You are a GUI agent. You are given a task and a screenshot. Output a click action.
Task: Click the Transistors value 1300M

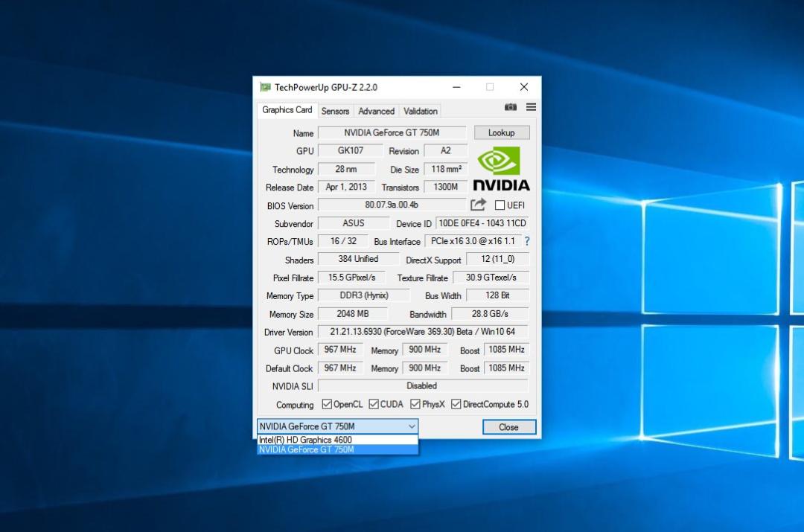446,187
